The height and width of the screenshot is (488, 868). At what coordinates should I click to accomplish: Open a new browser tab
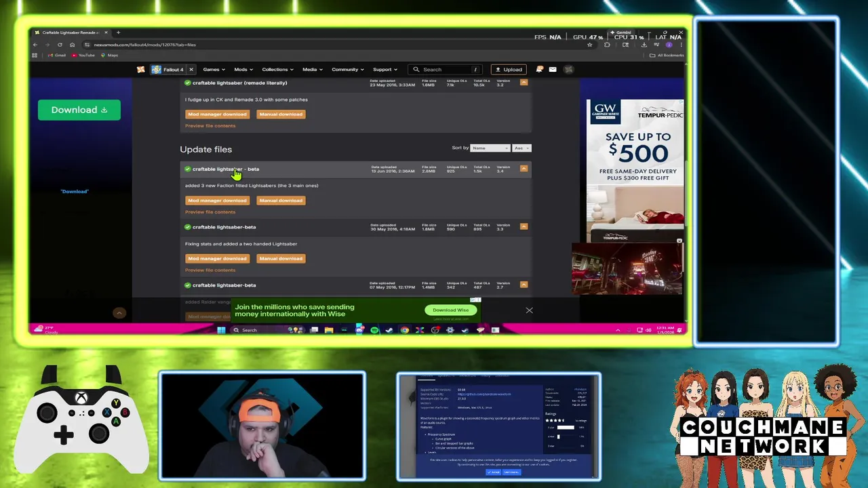point(118,33)
